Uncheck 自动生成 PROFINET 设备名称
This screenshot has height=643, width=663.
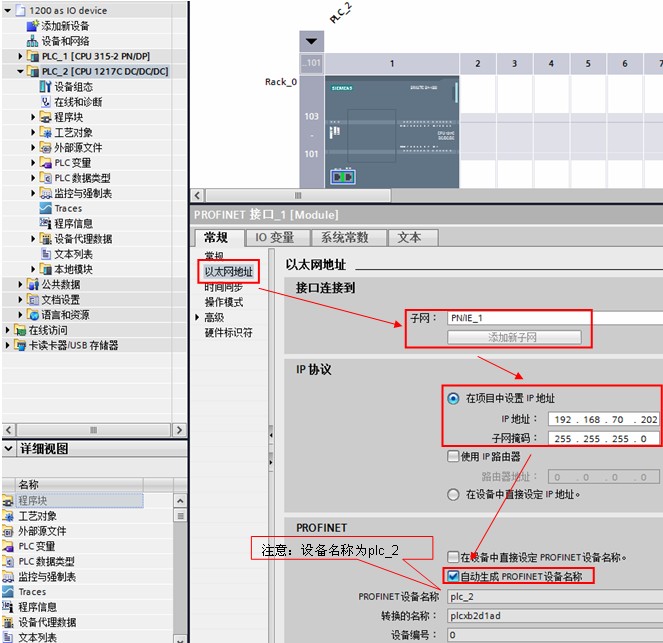coord(453,576)
